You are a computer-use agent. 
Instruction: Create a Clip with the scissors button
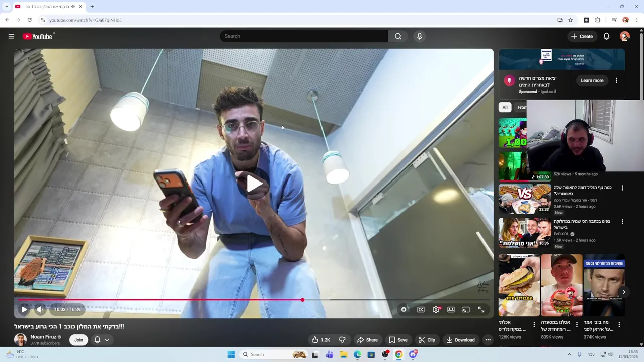coord(426,340)
